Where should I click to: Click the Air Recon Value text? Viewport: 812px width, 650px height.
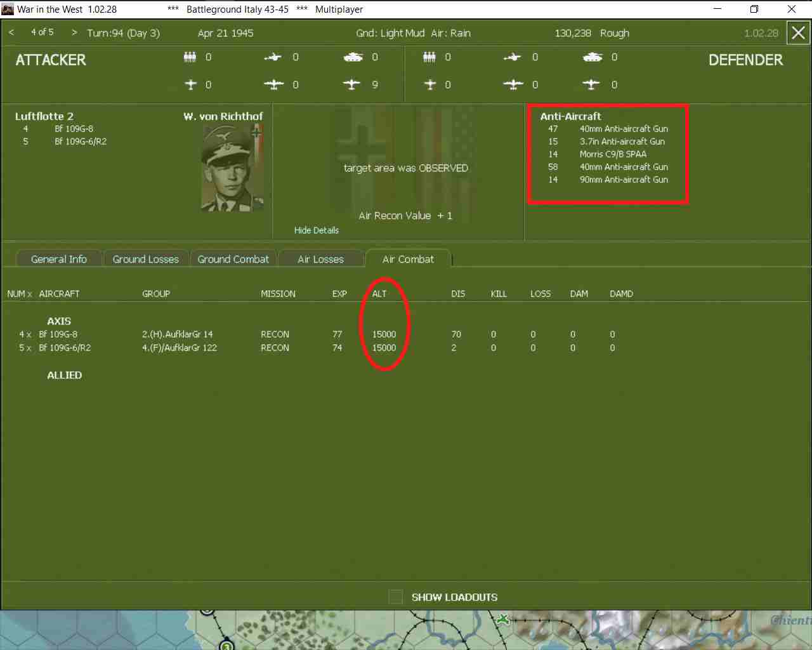pyautogui.click(x=405, y=216)
